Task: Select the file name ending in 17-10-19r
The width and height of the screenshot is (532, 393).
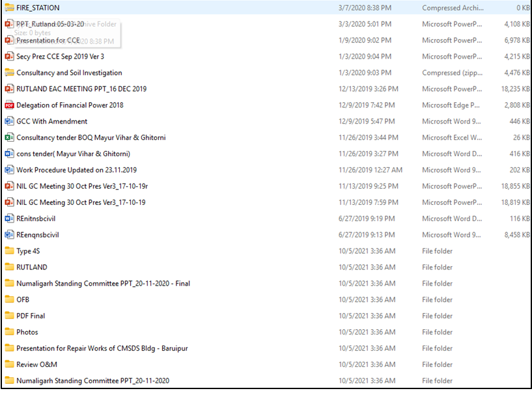Action: point(82,187)
